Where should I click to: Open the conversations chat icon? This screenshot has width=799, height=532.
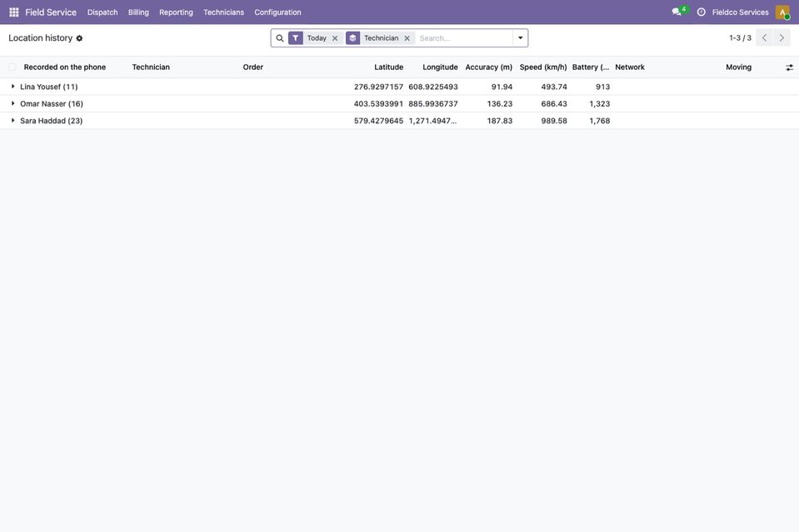click(x=677, y=12)
